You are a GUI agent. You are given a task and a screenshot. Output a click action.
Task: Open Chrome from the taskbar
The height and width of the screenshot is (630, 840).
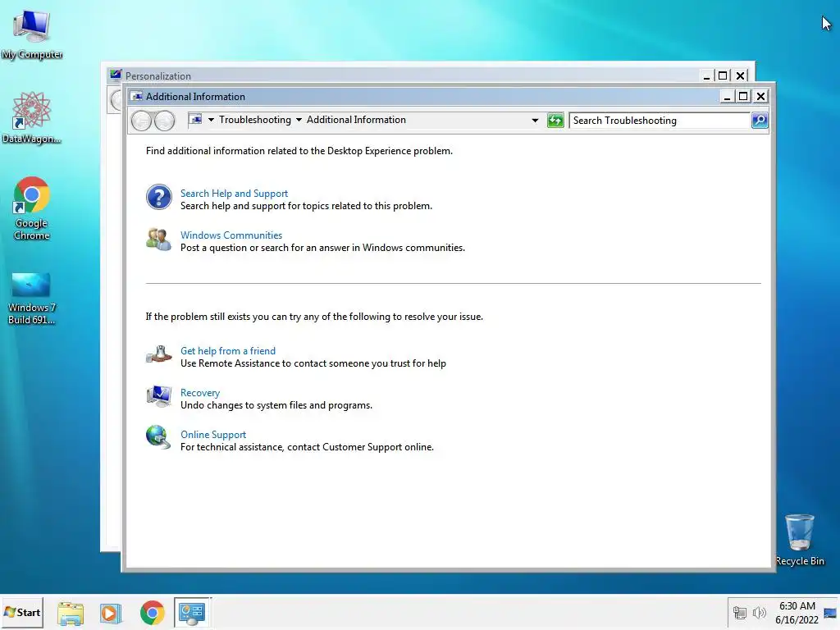tap(152, 613)
